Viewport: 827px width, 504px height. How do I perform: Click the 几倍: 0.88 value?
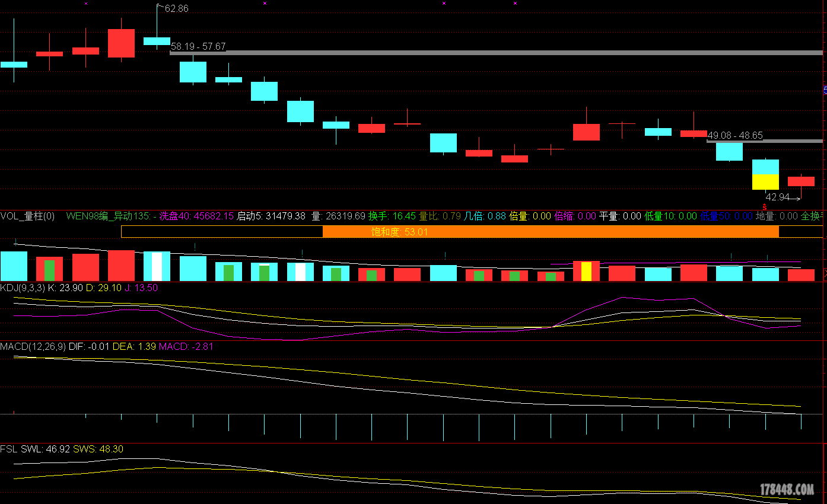485,216
